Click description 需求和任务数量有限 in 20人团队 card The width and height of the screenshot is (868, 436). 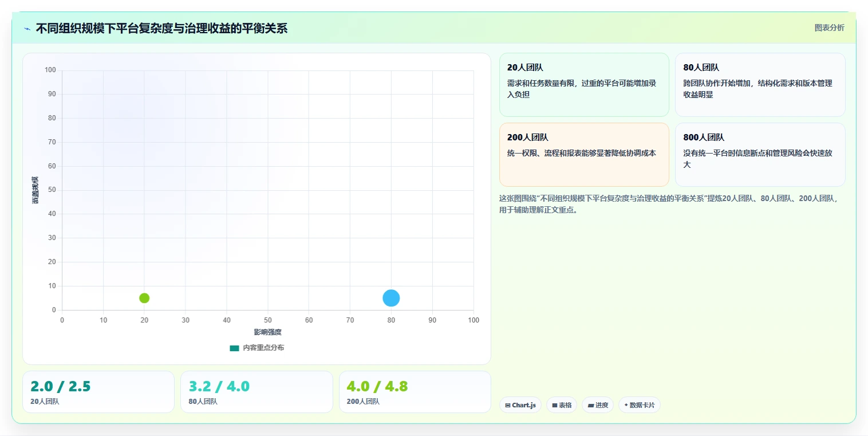[x=582, y=89]
